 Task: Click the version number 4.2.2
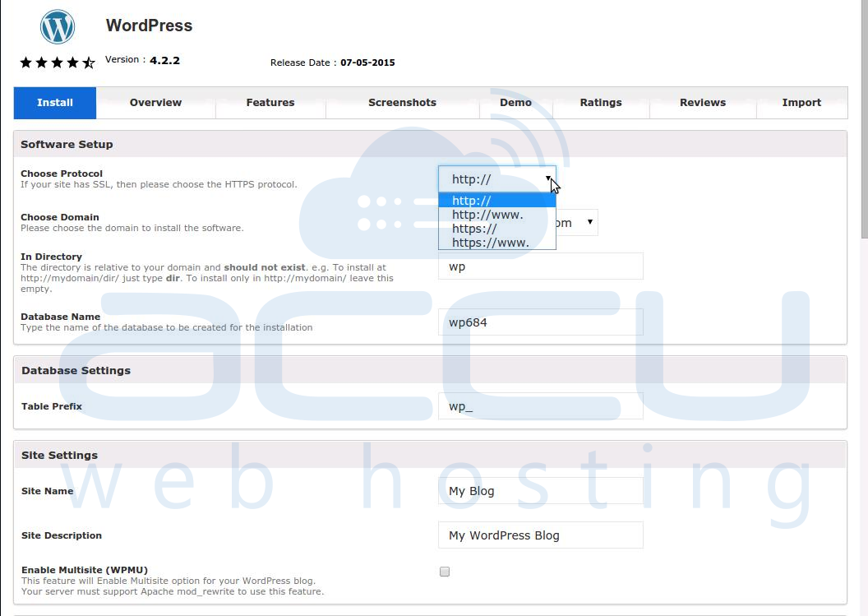coord(164,60)
